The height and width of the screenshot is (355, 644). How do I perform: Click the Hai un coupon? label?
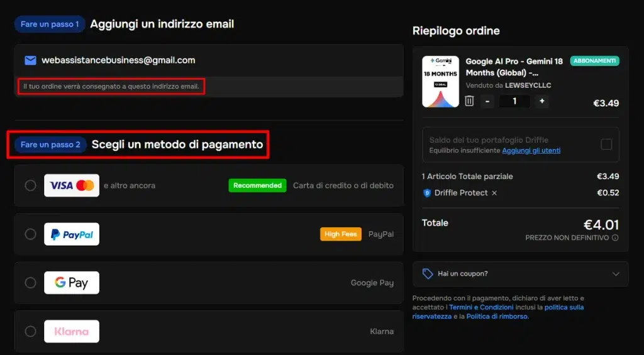[463, 274]
